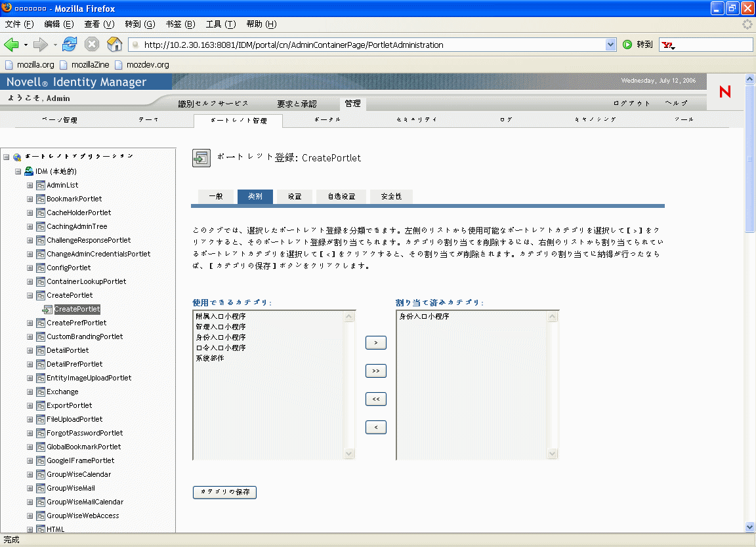The width and height of the screenshot is (756, 547).
Task: Click the portlet registration icon beside CreatePortlet heading
Action: click(201, 158)
